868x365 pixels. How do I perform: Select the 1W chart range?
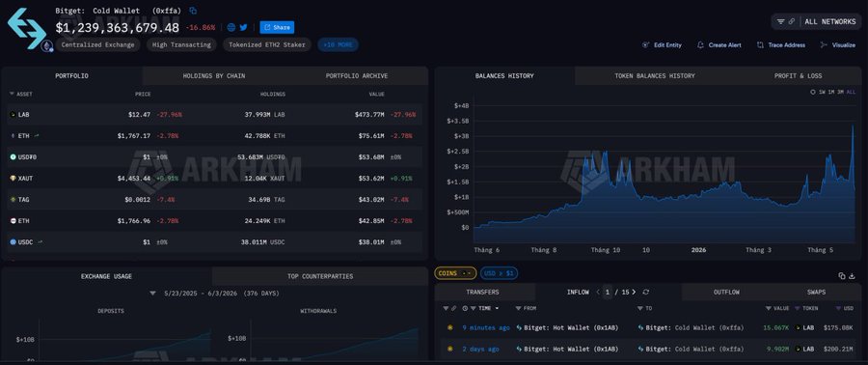click(x=822, y=92)
